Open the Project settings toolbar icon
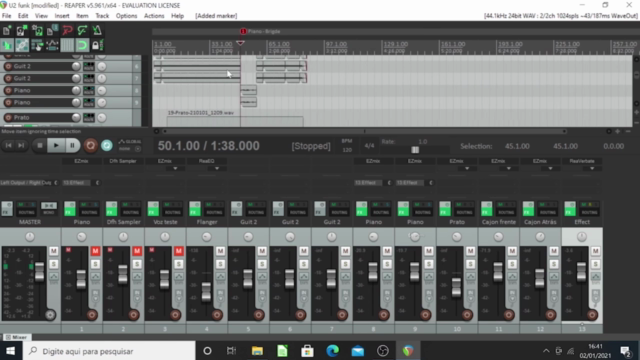Screen dimensions: 640x360 pyautogui.click(x=52, y=30)
